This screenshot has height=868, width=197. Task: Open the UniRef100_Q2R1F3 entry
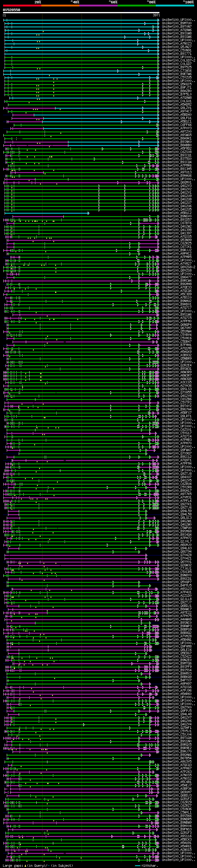(177, 833)
